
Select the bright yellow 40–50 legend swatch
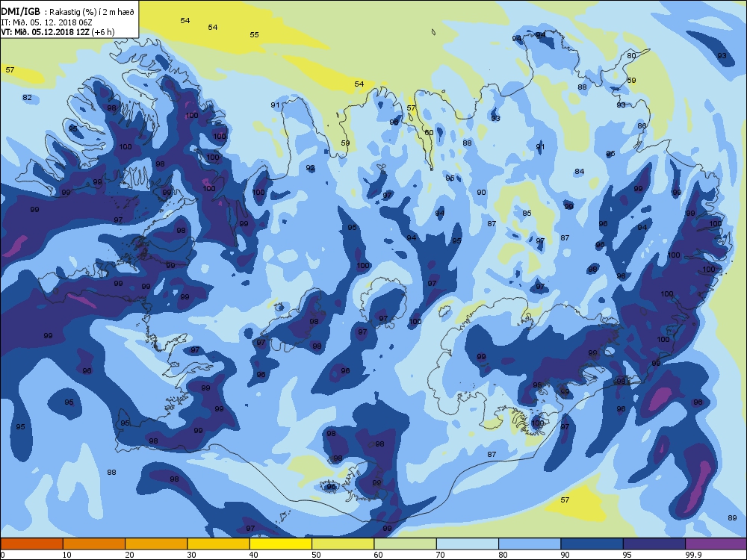click(281, 544)
